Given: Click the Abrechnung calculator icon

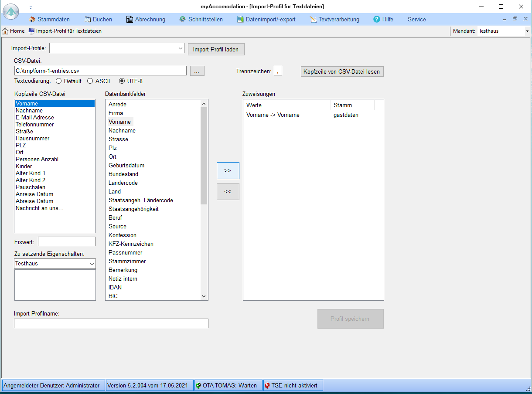Looking at the screenshot, I should coord(130,19).
